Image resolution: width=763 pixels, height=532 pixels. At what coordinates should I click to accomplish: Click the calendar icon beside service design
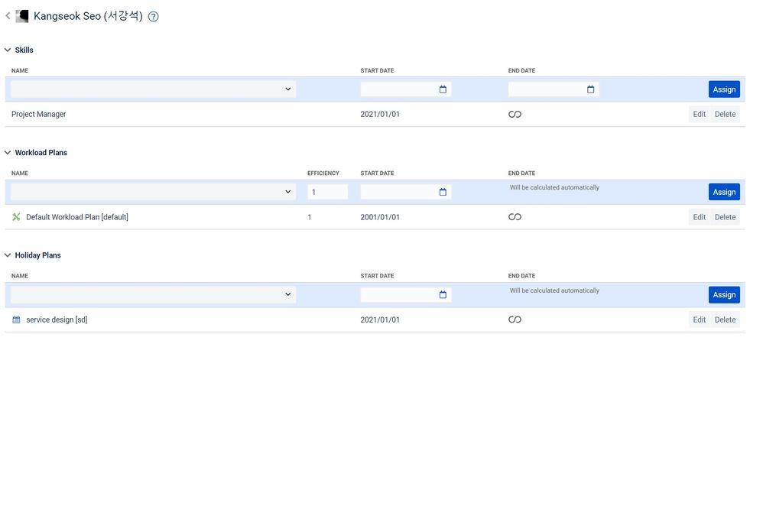pyautogui.click(x=16, y=320)
